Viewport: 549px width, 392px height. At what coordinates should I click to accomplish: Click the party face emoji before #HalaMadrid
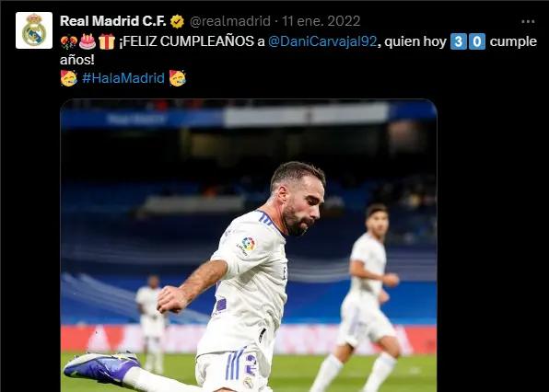coord(69,78)
